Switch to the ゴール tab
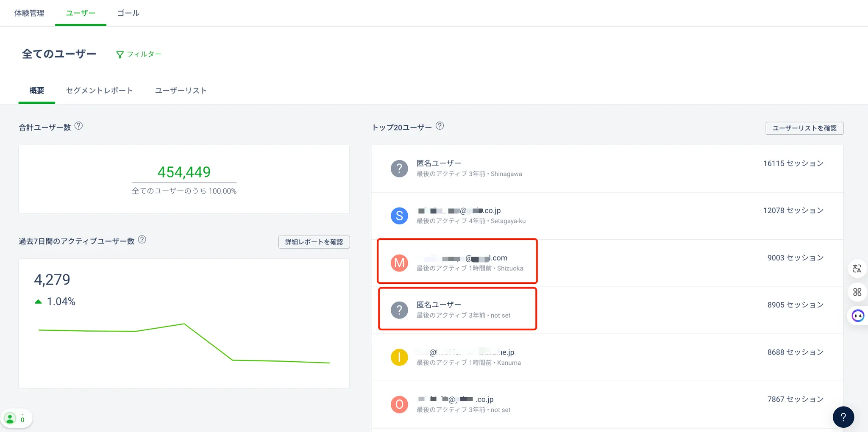The width and height of the screenshot is (868, 432). pyautogui.click(x=128, y=13)
